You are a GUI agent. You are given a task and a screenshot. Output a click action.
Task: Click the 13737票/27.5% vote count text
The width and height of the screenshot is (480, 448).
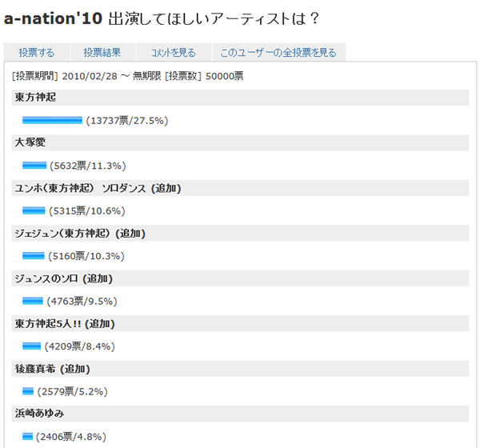126,121
